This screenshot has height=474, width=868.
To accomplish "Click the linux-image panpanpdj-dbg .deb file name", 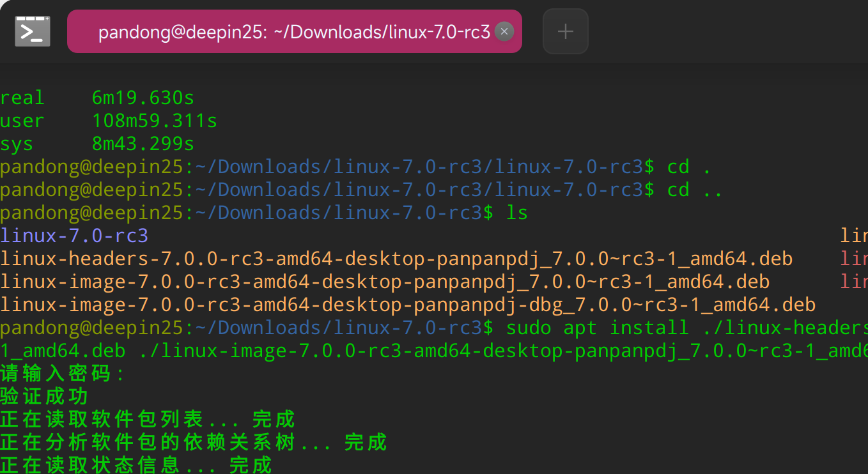I will click(408, 305).
